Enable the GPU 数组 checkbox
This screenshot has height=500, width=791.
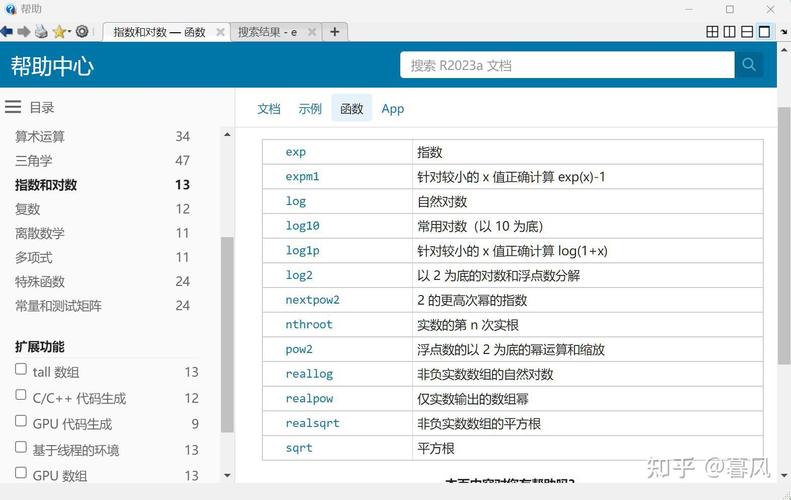pyautogui.click(x=21, y=473)
